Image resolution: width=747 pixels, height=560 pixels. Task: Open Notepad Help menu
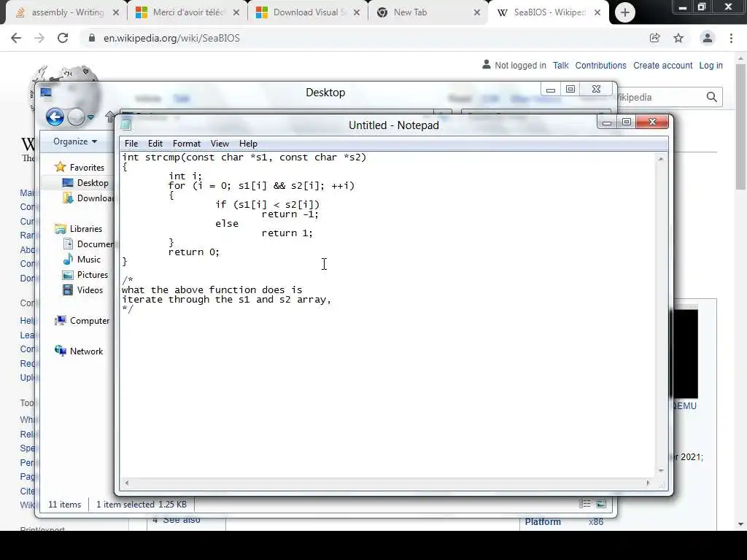point(248,144)
